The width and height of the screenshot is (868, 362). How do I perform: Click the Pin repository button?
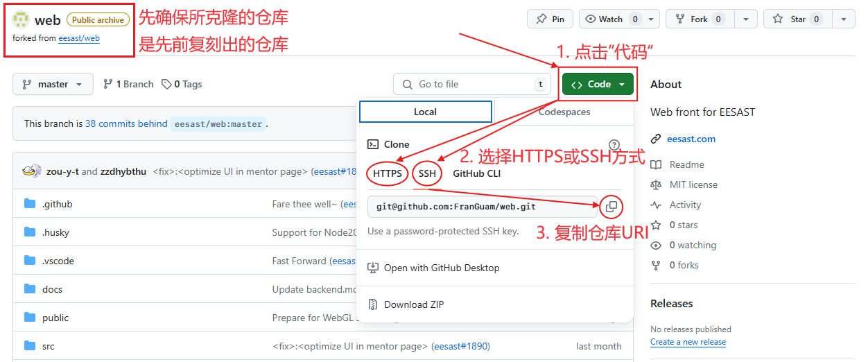click(550, 19)
